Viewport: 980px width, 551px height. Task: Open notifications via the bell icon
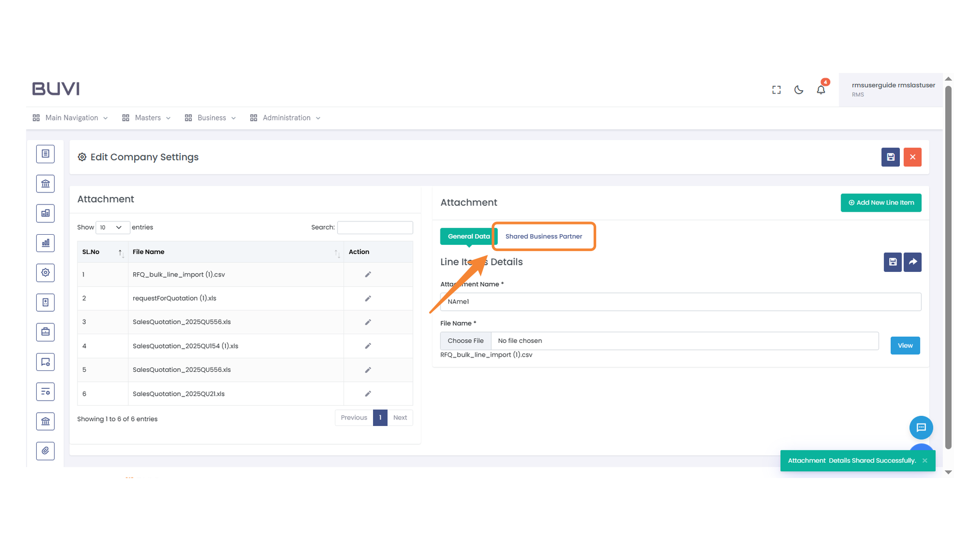[821, 89]
